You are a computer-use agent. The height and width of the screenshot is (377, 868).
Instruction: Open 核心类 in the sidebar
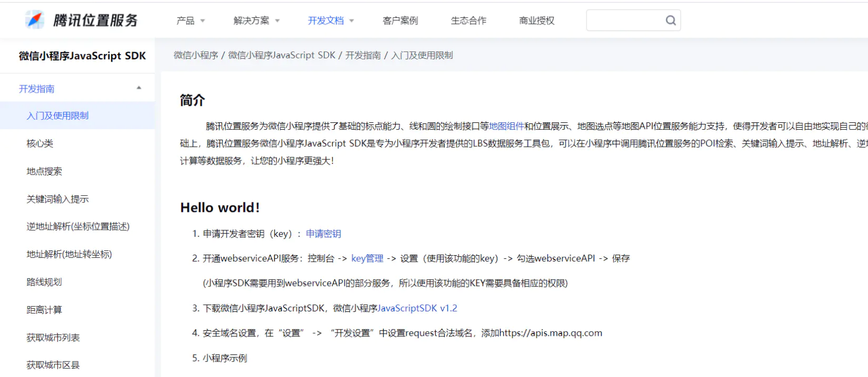point(40,143)
